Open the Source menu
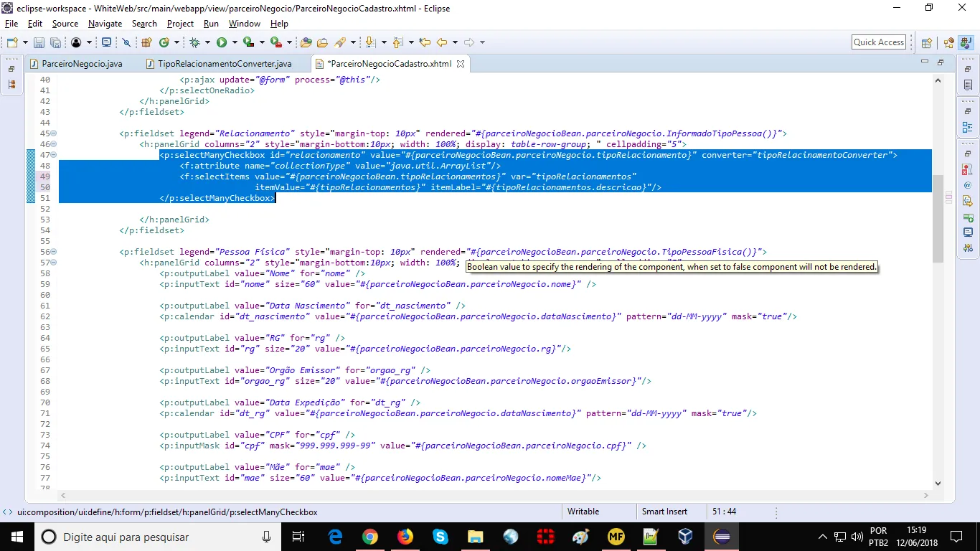The width and height of the screenshot is (980, 551). [65, 24]
